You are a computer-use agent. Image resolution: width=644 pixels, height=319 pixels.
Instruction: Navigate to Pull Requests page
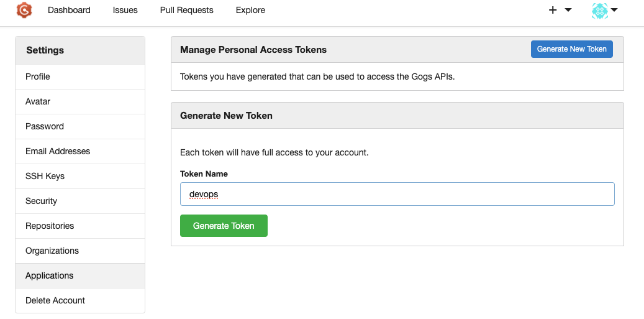186,10
